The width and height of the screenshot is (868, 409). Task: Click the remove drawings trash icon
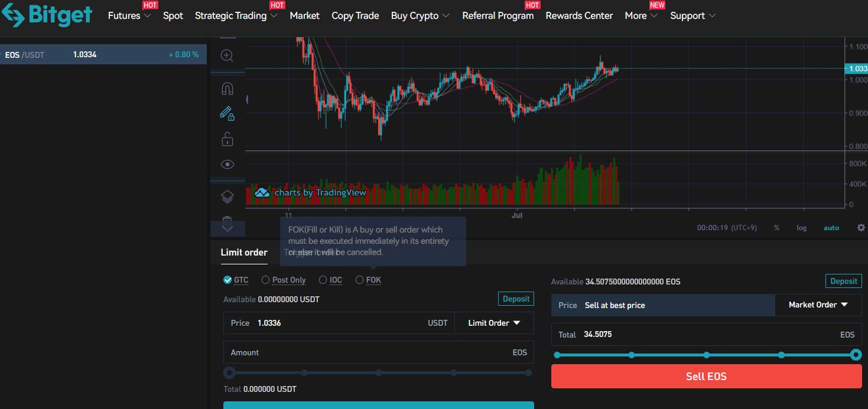pyautogui.click(x=227, y=224)
